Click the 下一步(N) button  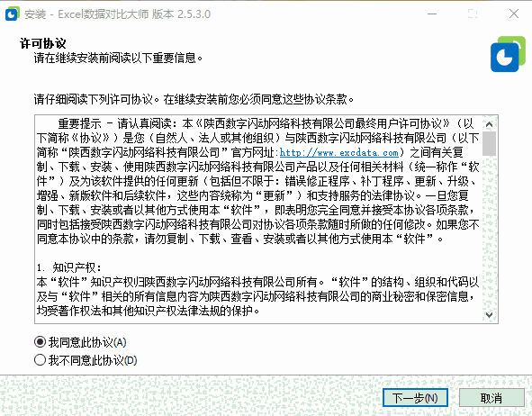pos(415,398)
